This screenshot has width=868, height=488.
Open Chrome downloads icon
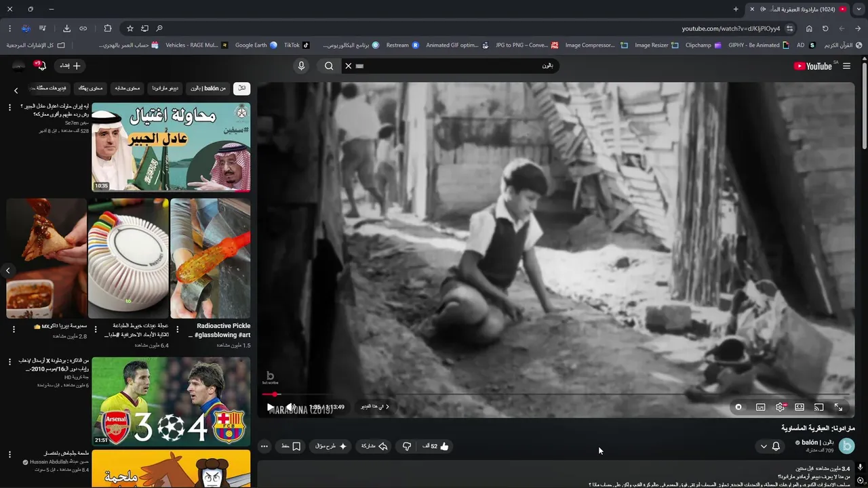pos(66,28)
